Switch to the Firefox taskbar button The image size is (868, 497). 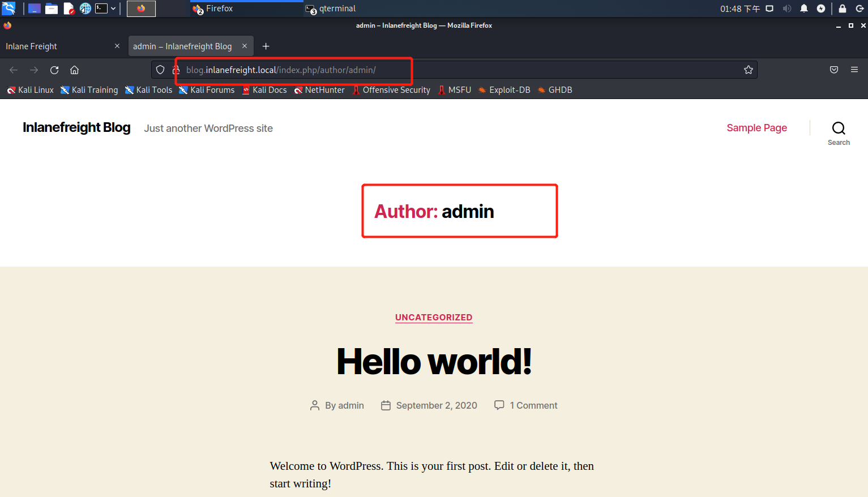click(246, 8)
